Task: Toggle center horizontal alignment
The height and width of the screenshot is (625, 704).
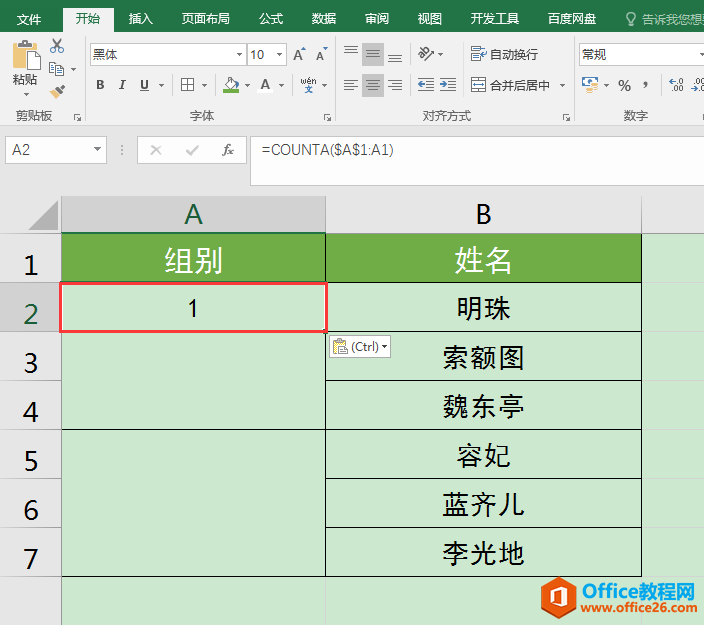Action: [x=373, y=85]
